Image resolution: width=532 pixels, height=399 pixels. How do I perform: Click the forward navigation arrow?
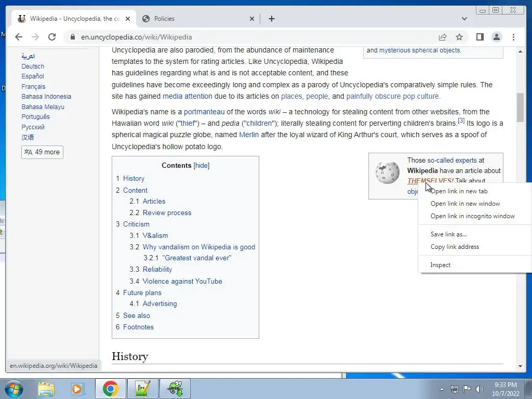click(x=35, y=37)
